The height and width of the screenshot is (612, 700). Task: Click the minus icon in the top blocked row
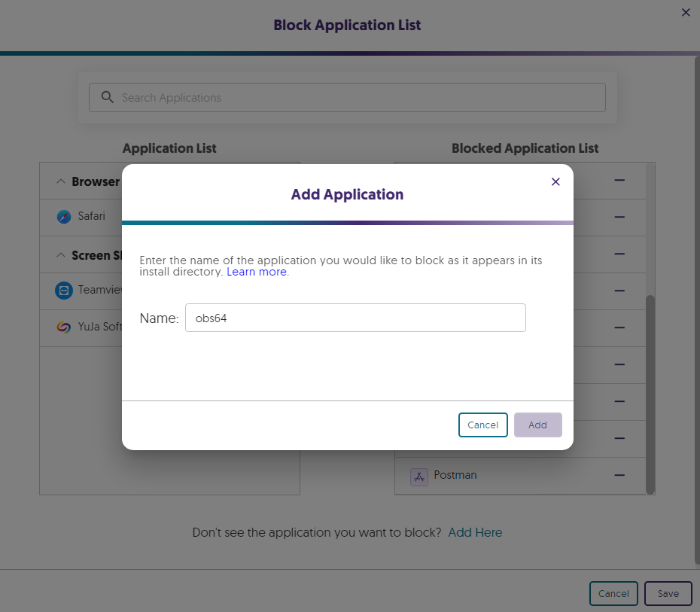click(x=619, y=181)
